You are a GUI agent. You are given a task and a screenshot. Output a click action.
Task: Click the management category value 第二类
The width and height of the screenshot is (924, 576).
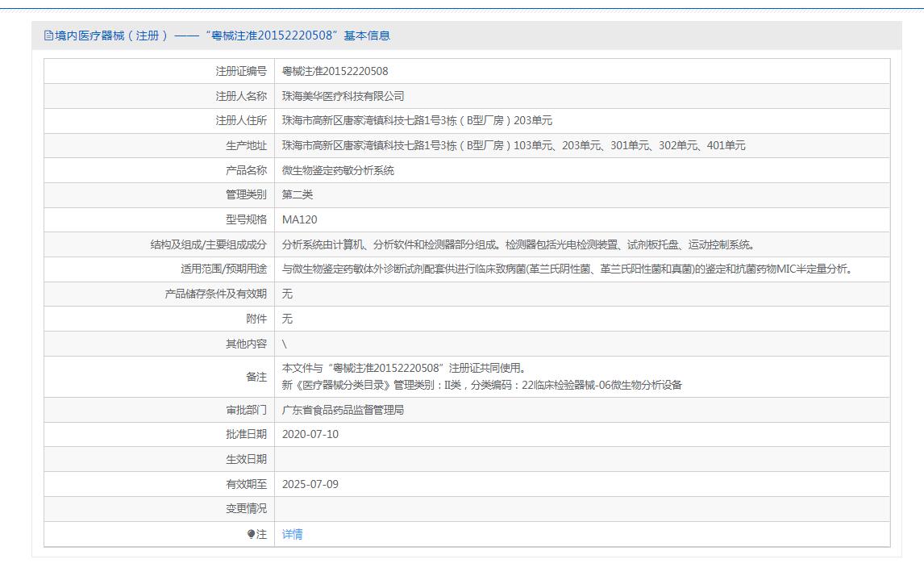click(297, 195)
